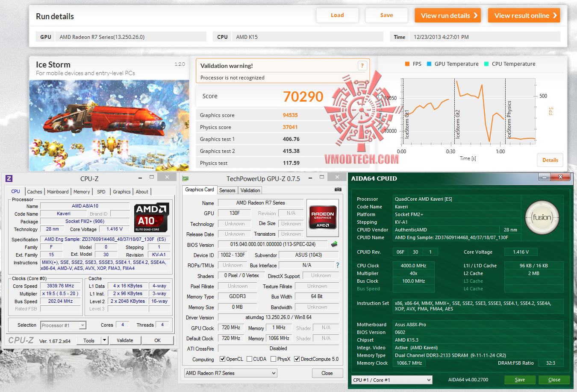Select the CPU tab in CPU-Z
577x392 pixels.
pyautogui.click(x=15, y=191)
